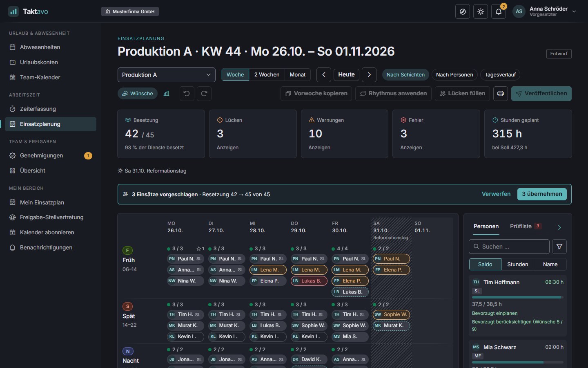Open the Produktion A department dropdown
The height and width of the screenshot is (368, 588).
(x=167, y=75)
